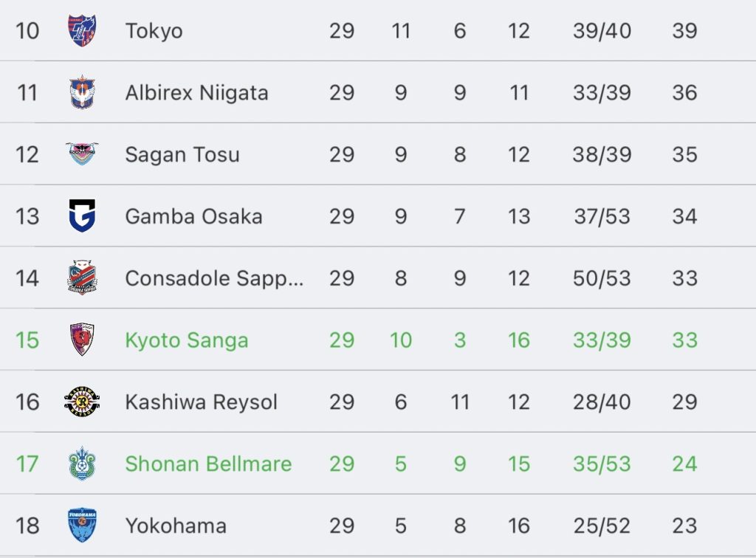Click the Gamba Osaka shield logo

click(x=82, y=216)
